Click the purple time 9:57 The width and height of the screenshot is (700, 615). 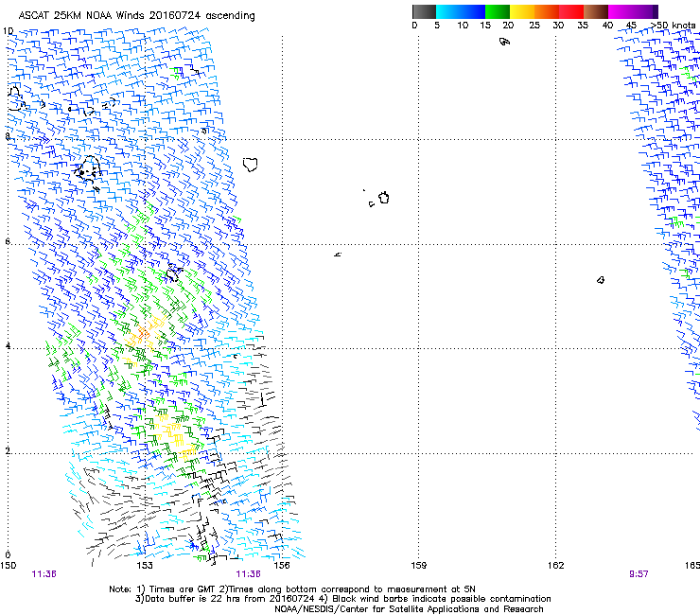point(639,574)
